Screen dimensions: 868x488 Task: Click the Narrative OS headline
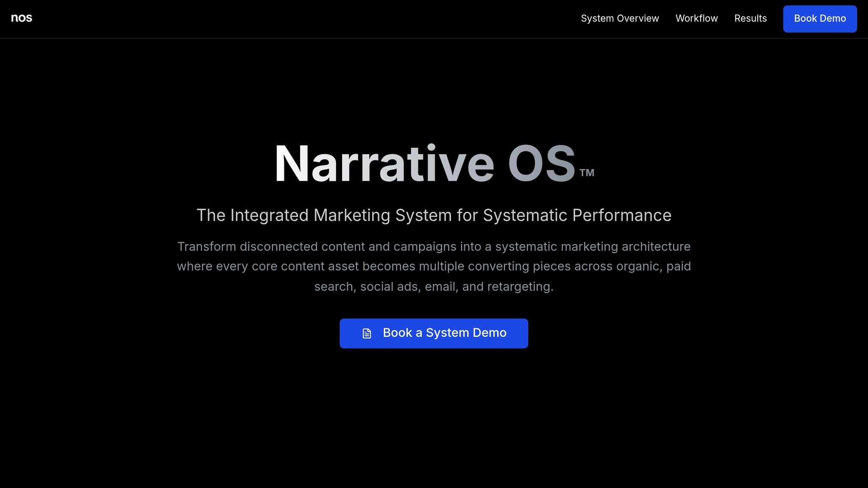point(424,163)
